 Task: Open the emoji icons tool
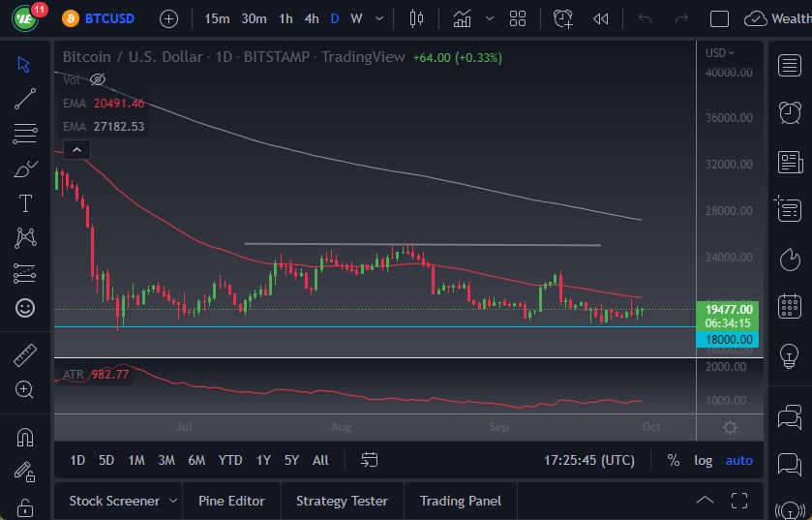[x=25, y=308]
